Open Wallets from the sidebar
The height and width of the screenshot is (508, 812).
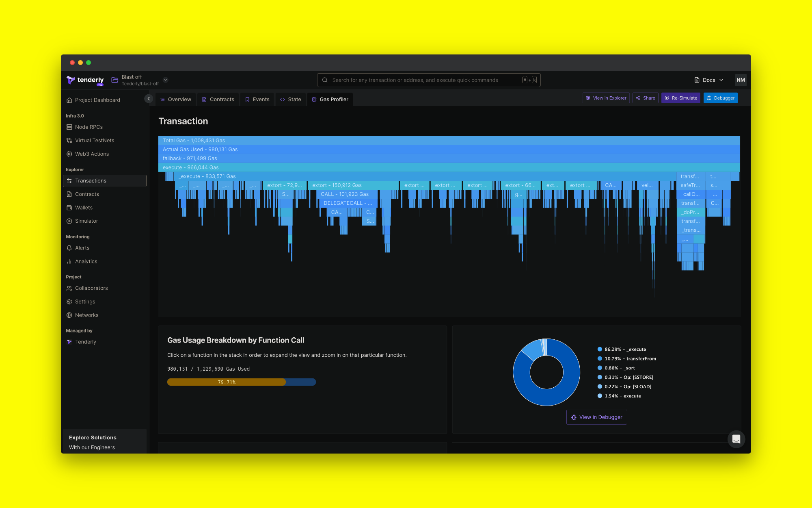click(84, 207)
